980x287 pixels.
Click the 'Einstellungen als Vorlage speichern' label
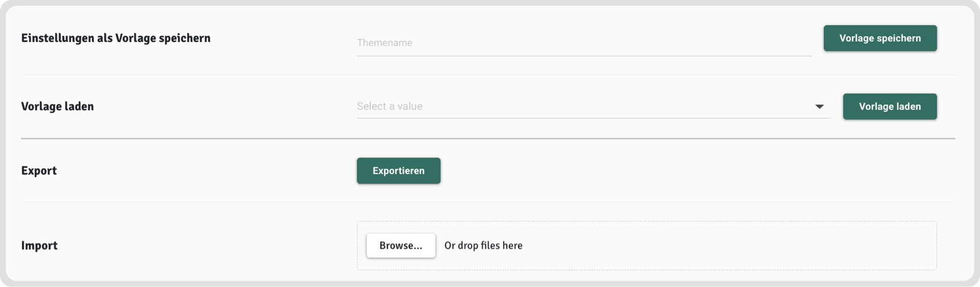pyautogui.click(x=116, y=38)
